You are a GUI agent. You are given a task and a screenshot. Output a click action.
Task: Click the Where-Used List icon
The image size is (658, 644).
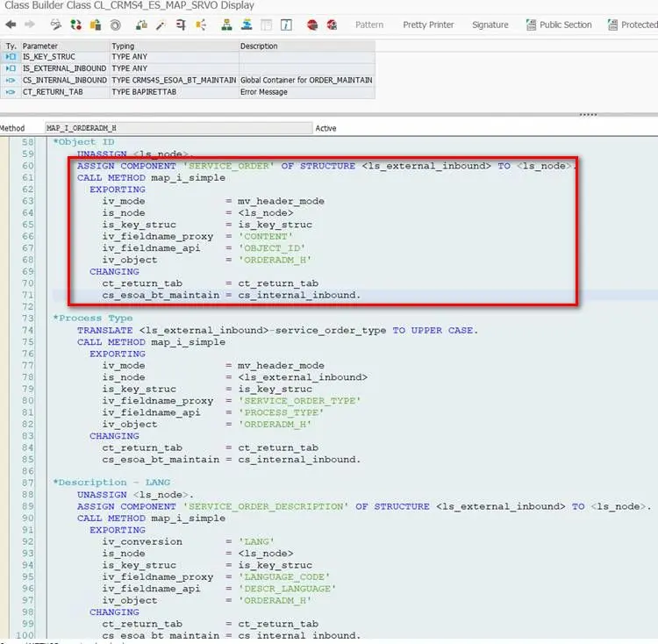(181, 25)
